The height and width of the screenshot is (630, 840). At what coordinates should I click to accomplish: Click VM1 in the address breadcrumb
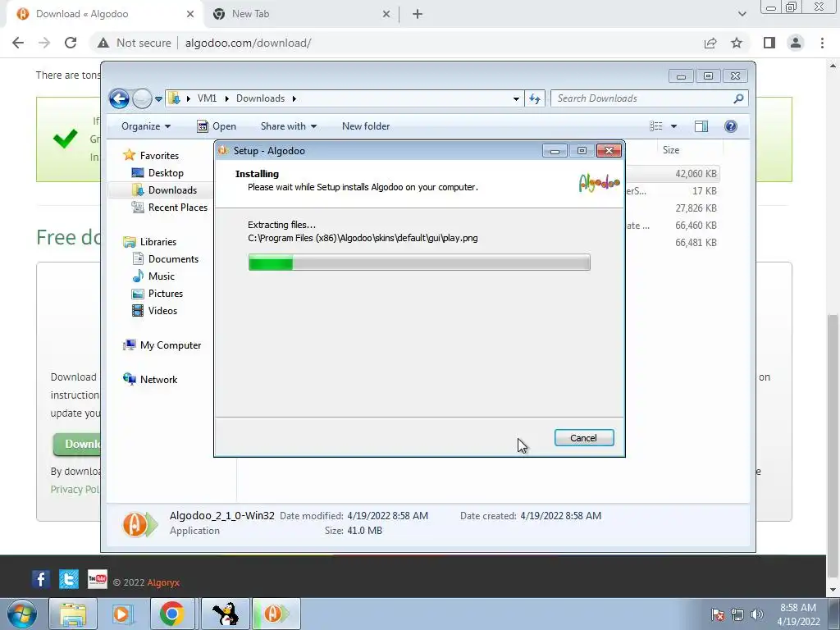207,98
